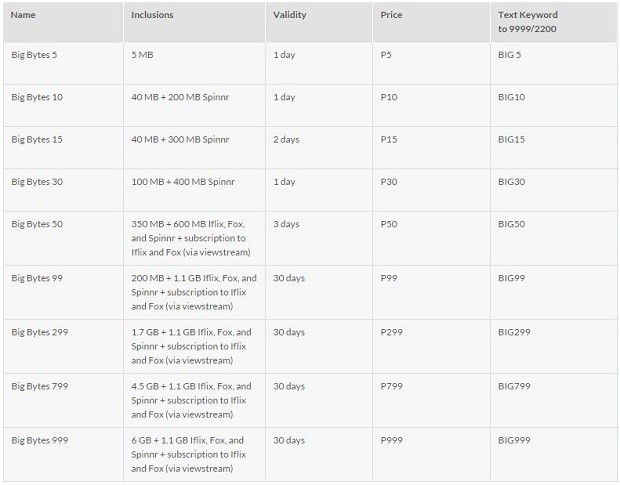The width and height of the screenshot is (620, 485).
Task: Select the Big Bytes 30 plan name
Action: (36, 181)
